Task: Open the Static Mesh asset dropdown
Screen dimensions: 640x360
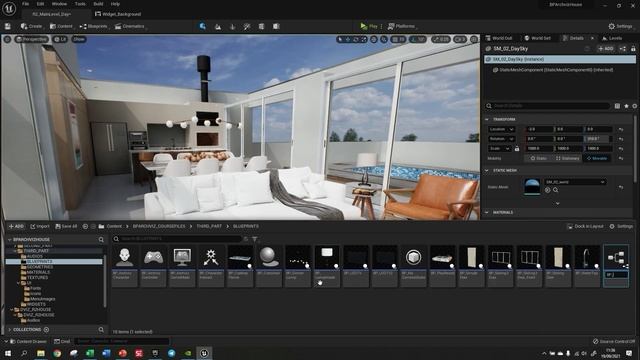Action: (x=575, y=182)
